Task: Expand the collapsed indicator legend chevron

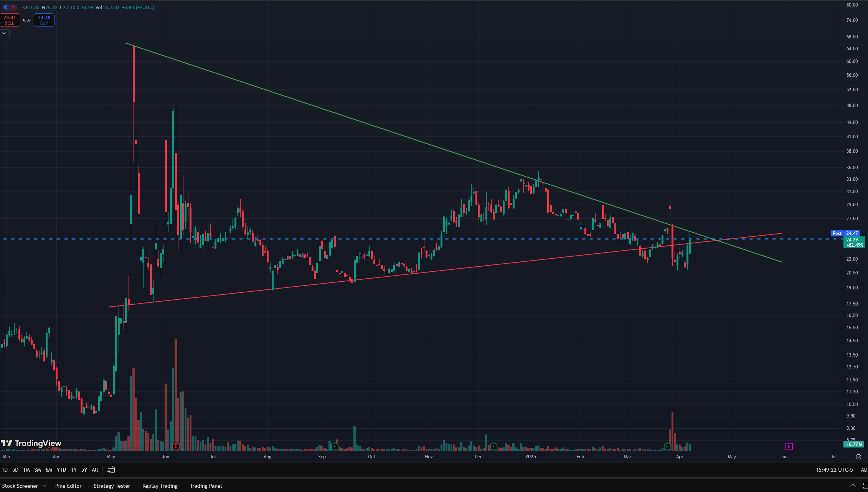Action: pos(4,33)
